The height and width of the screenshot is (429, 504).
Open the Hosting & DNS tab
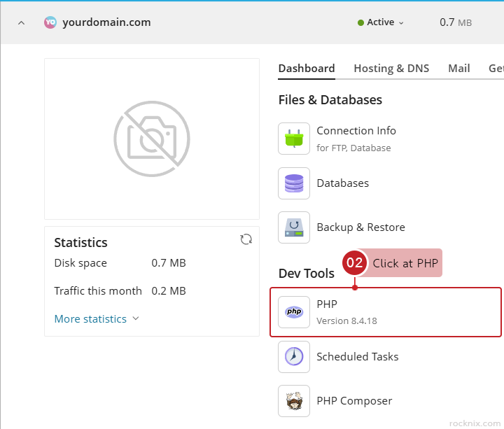391,69
